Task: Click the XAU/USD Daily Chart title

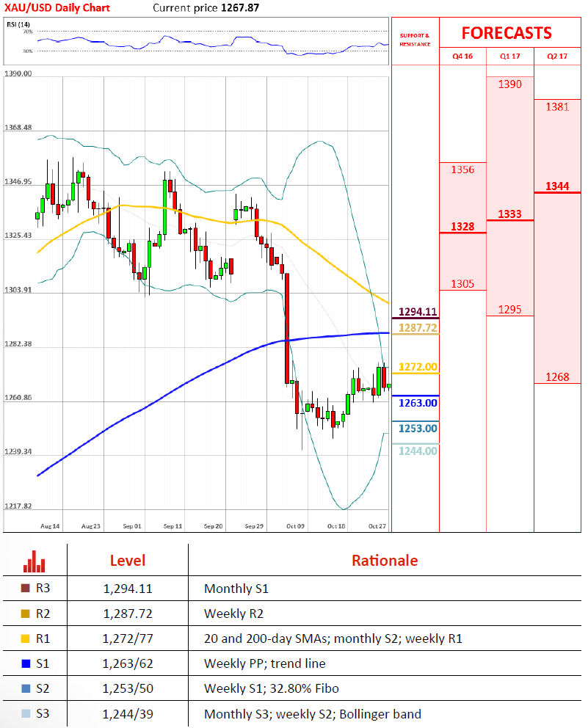Action: click(57, 8)
